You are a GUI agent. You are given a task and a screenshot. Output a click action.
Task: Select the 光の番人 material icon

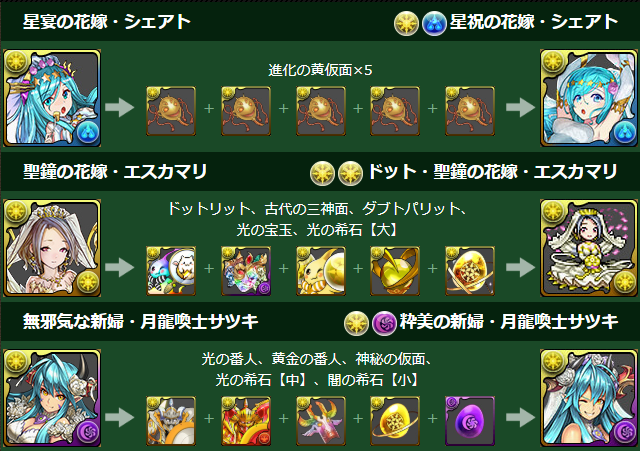[x=171, y=421]
